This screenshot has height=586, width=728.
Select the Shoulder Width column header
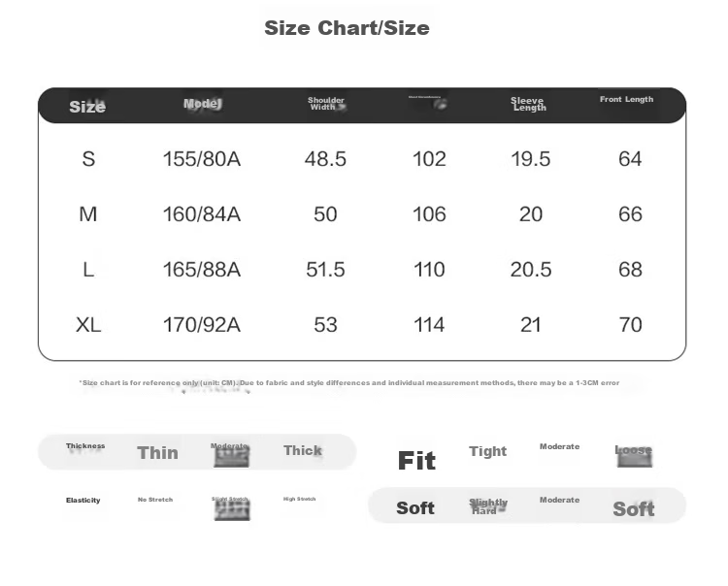coord(326,104)
